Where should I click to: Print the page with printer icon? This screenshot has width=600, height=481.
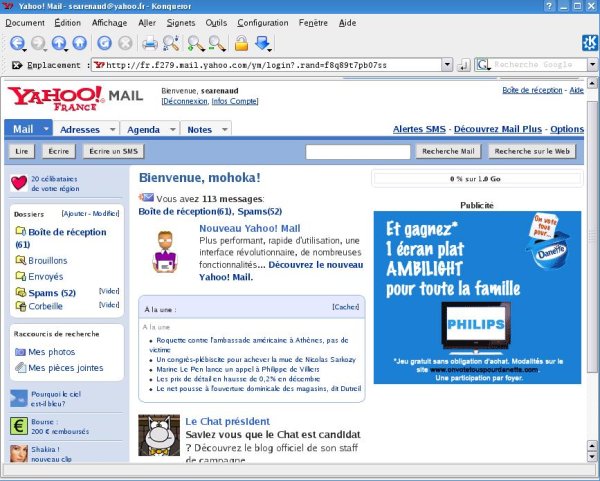point(150,43)
